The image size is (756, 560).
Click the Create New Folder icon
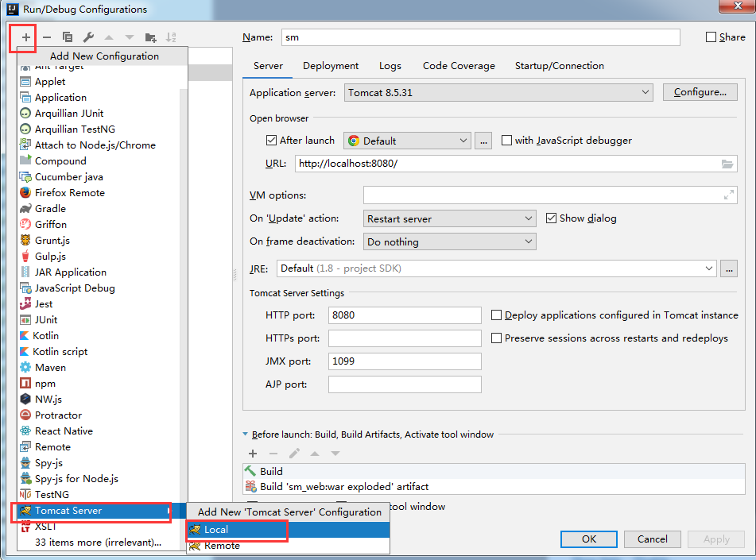click(150, 37)
